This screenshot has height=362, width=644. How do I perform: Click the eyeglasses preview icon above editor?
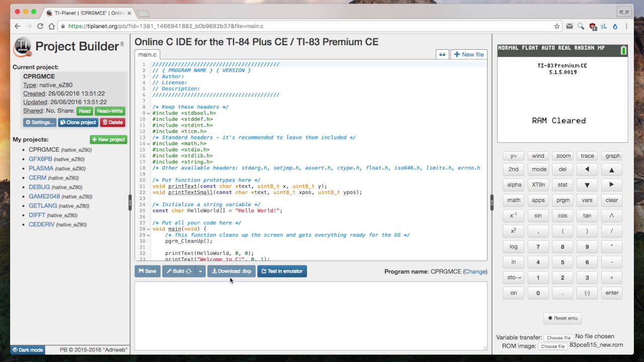click(442, 54)
